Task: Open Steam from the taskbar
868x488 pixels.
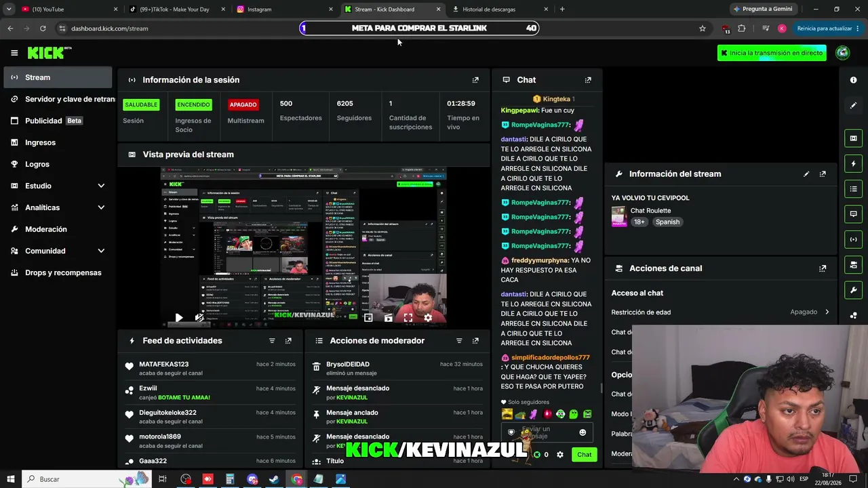Action: pyautogui.click(x=275, y=479)
